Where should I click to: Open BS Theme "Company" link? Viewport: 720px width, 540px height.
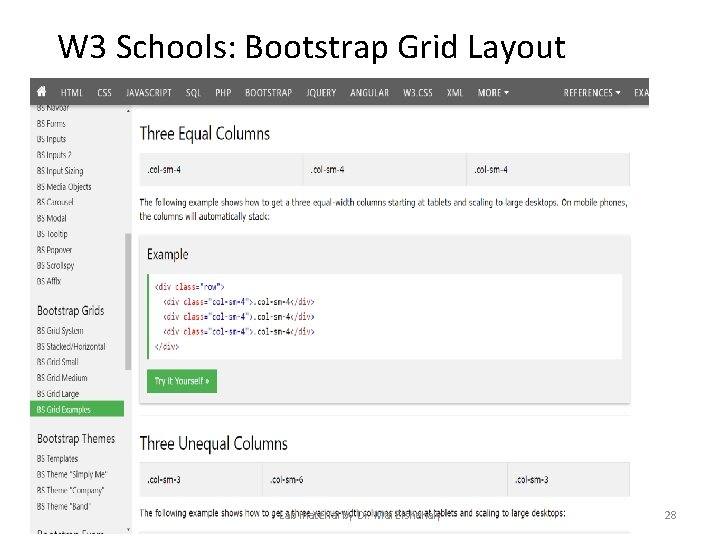point(70,490)
